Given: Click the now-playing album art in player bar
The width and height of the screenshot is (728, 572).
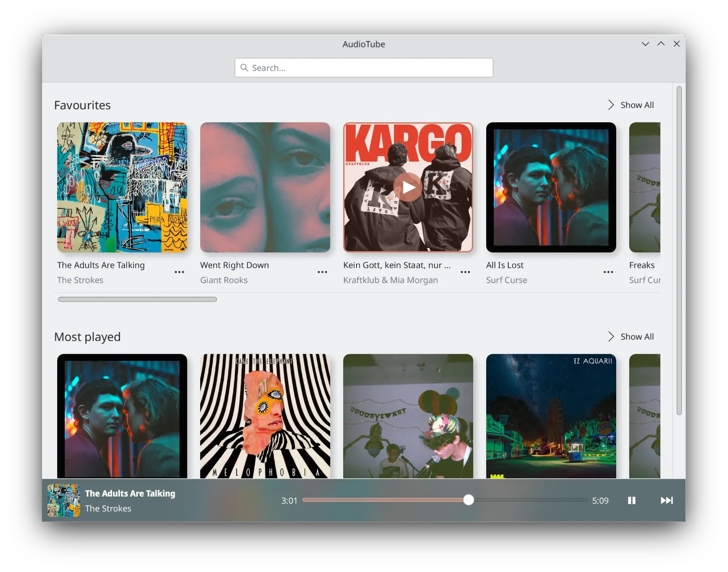Looking at the screenshot, I should [x=64, y=500].
